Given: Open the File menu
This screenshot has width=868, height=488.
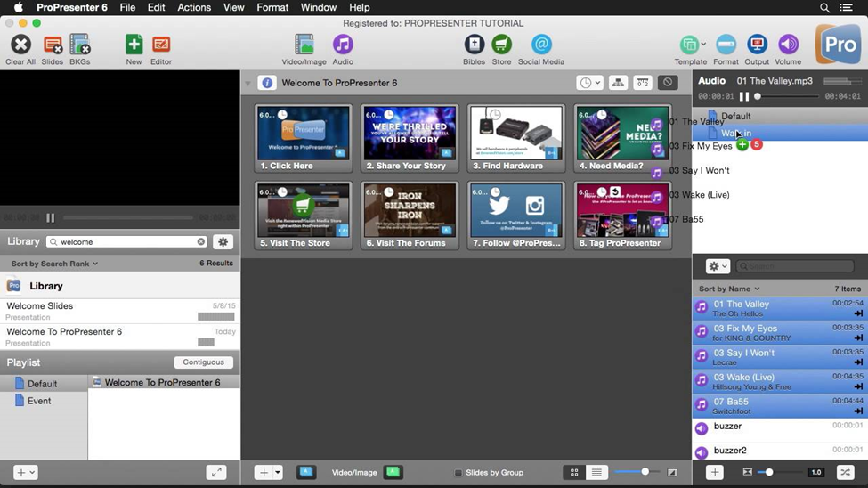Looking at the screenshot, I should (x=127, y=8).
